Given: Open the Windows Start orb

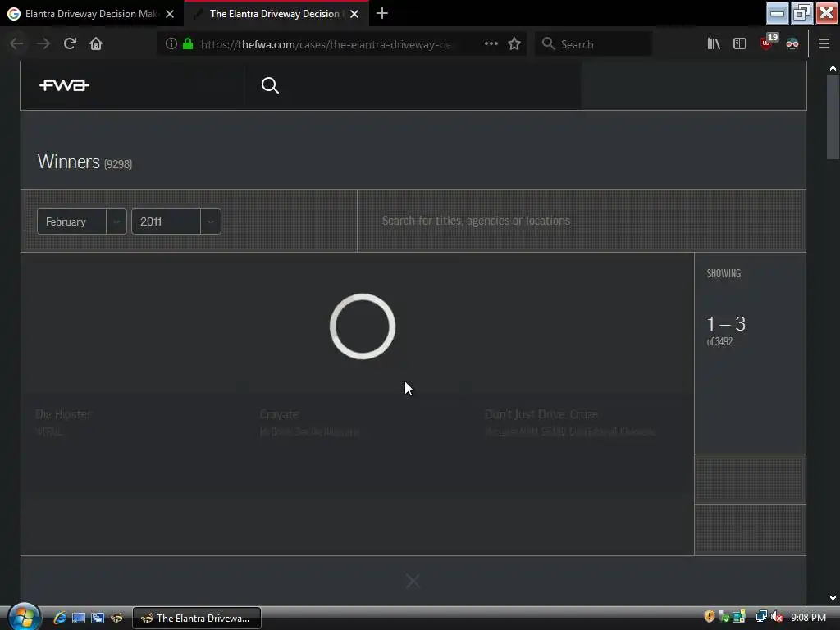Looking at the screenshot, I should (24, 617).
